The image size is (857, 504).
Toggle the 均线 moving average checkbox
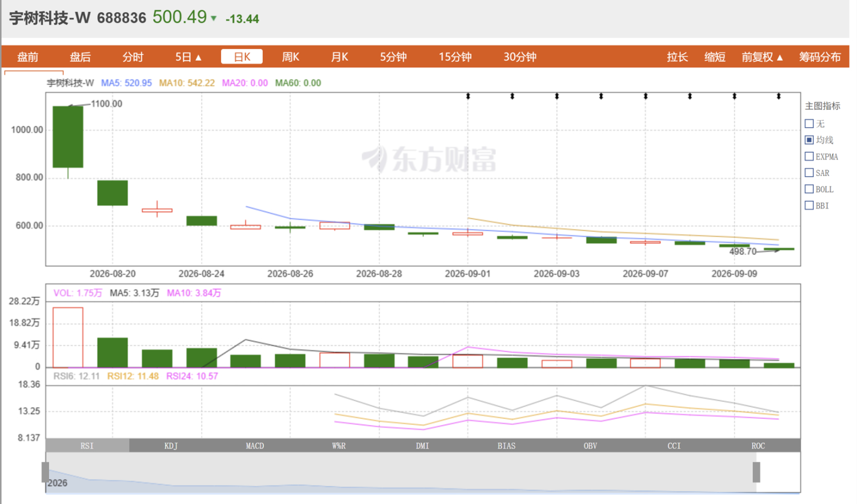[x=809, y=140]
